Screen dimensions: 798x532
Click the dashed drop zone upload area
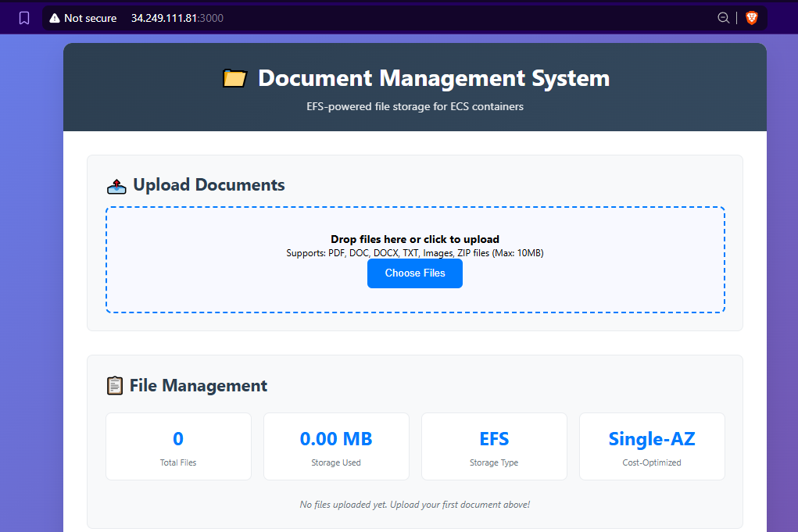coord(415,260)
